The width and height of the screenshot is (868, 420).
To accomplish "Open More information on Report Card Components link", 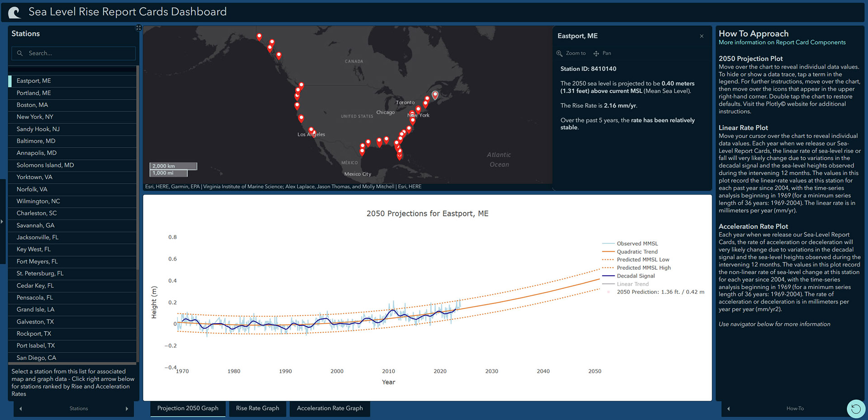I will pos(782,43).
